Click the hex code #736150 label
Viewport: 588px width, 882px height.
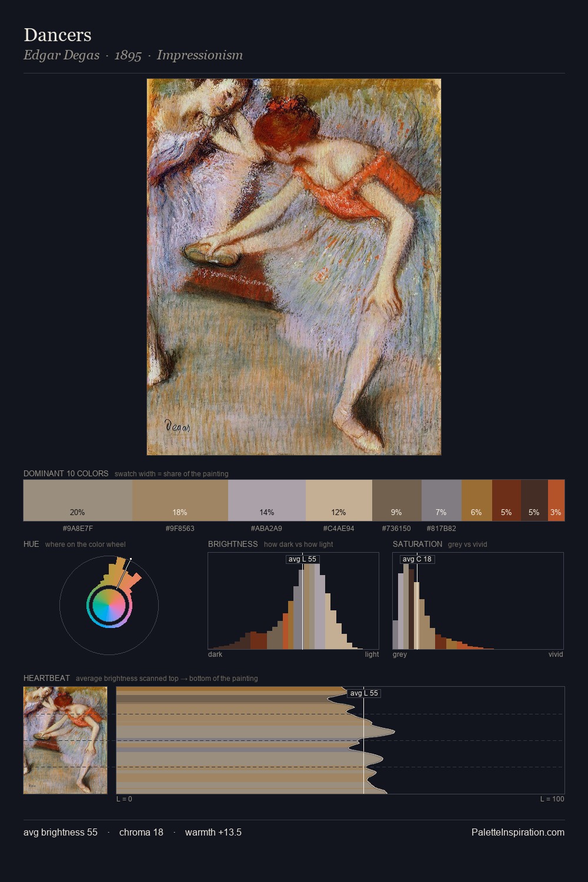click(396, 528)
